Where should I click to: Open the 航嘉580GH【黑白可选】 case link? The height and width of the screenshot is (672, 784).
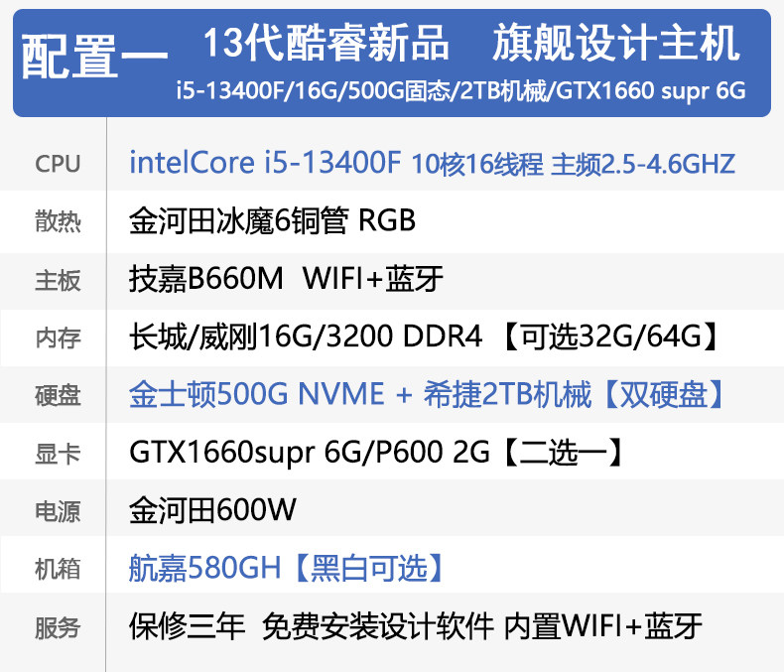pyautogui.click(x=286, y=568)
